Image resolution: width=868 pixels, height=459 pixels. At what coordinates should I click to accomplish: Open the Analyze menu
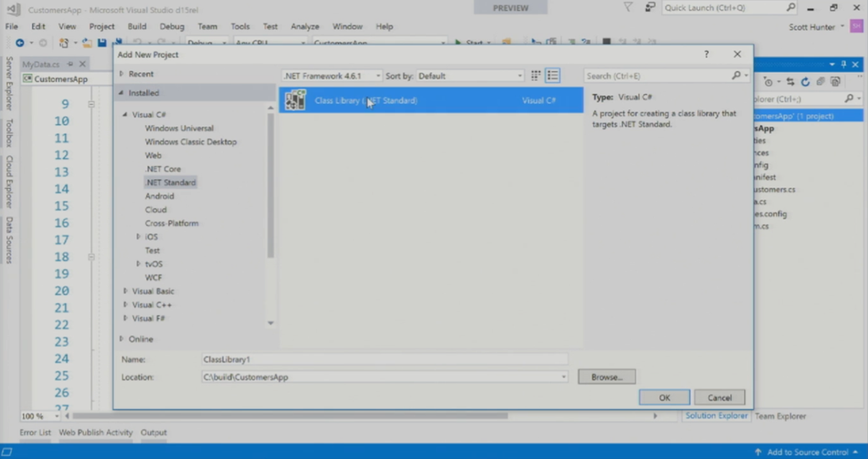(x=305, y=26)
